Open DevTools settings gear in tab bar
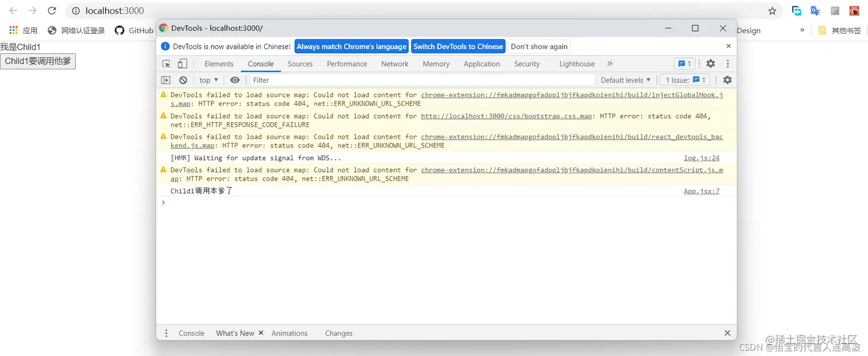Screen dimensions: 868x356 711,64
